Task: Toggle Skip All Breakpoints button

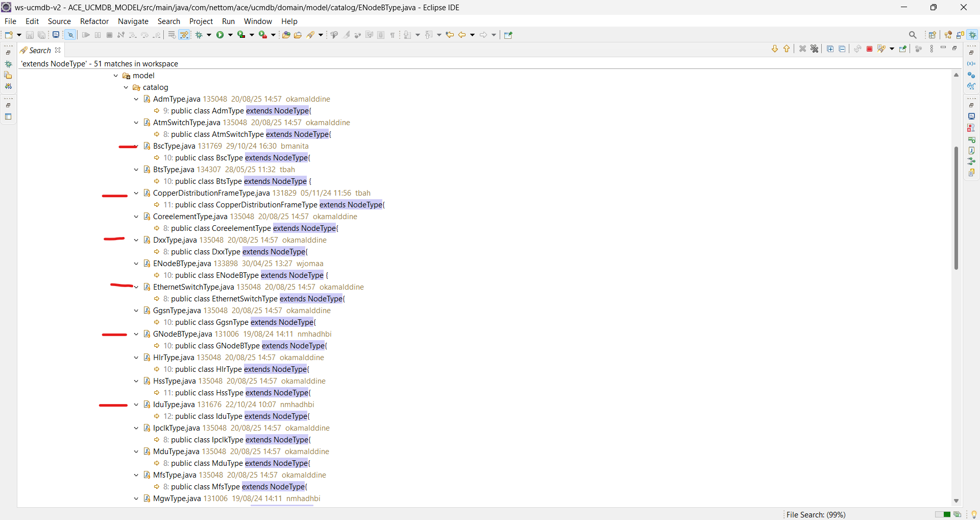Action: [70, 35]
